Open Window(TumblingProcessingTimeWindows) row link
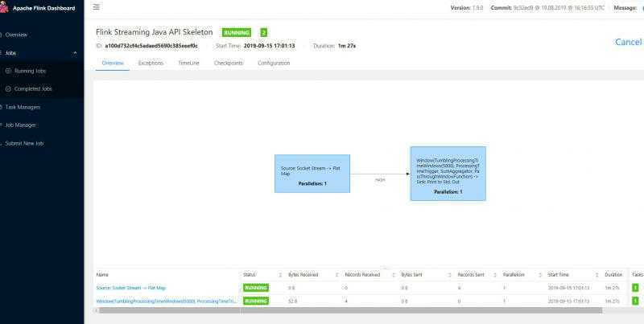 pyautogui.click(x=167, y=301)
